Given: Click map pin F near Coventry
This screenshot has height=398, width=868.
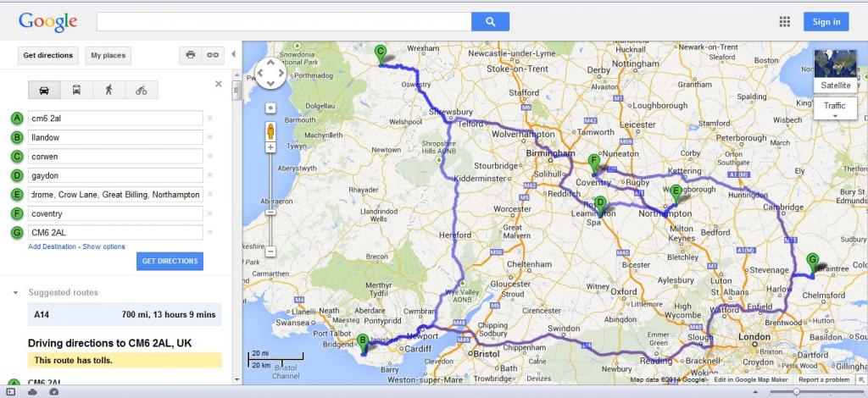Looking at the screenshot, I should (594, 165).
